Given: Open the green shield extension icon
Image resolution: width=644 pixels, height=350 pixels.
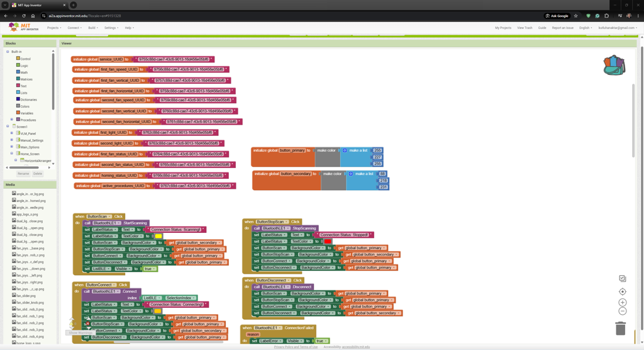Looking at the screenshot, I should coord(588,16).
